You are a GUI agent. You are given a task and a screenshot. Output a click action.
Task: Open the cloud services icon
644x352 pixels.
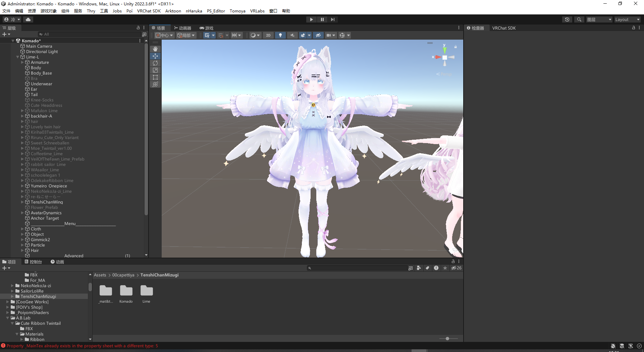[x=28, y=19]
